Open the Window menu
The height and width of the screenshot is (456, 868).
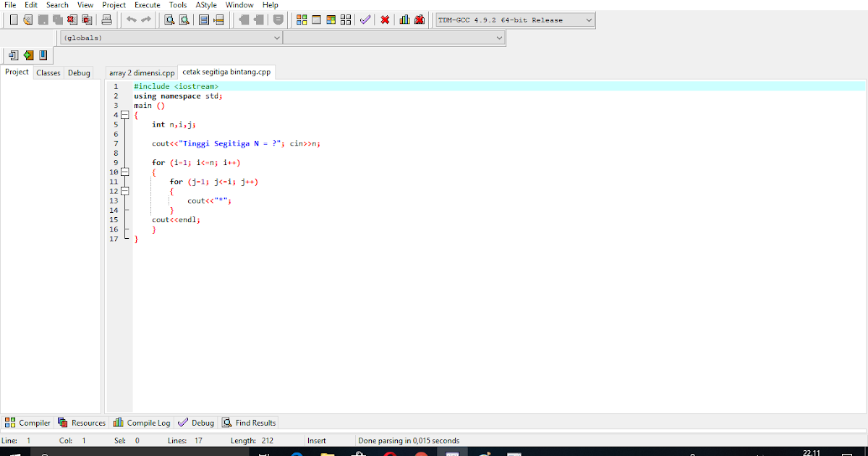click(239, 5)
